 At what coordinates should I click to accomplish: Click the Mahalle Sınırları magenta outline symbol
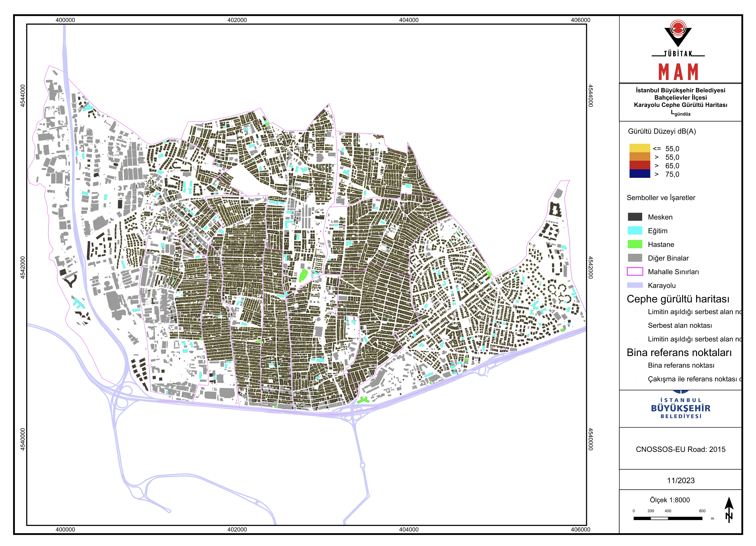(x=635, y=272)
